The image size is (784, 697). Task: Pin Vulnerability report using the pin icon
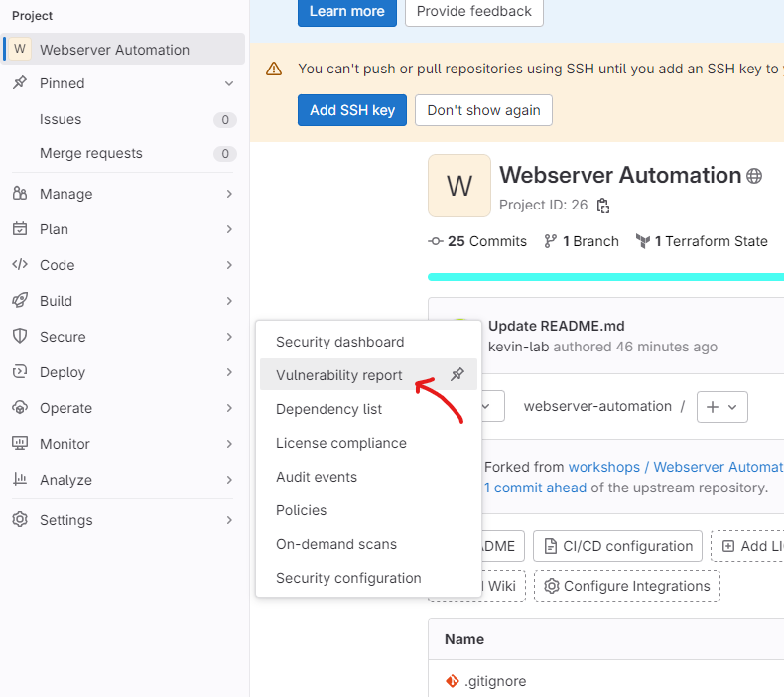click(x=457, y=374)
